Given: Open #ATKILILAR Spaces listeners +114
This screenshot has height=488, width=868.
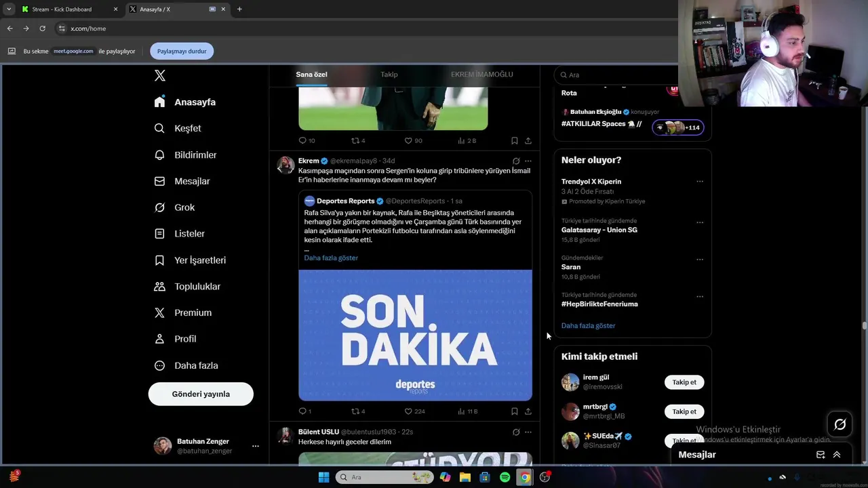Looking at the screenshot, I should [x=678, y=127].
